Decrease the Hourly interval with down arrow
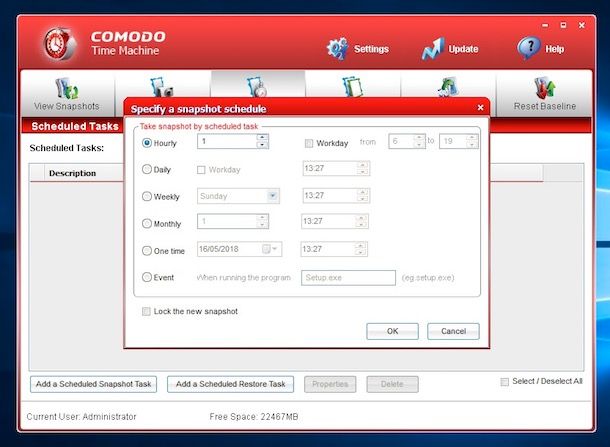The image size is (610, 447). tap(263, 145)
